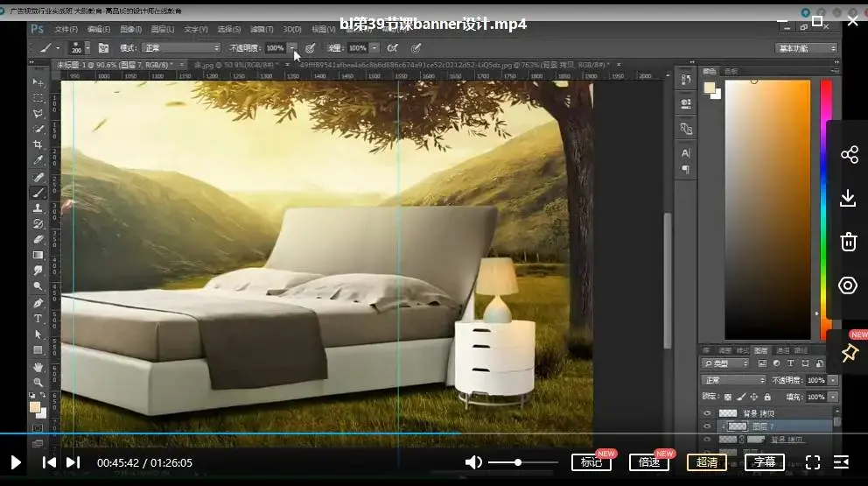Click the share icon in player sidebar
Viewport: 868px width, 486px height.
click(848, 155)
